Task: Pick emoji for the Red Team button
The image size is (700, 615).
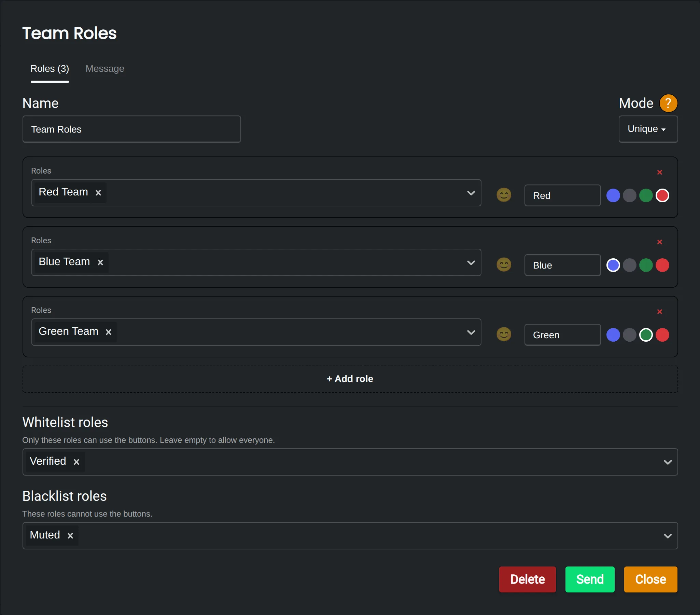Action: click(x=504, y=195)
